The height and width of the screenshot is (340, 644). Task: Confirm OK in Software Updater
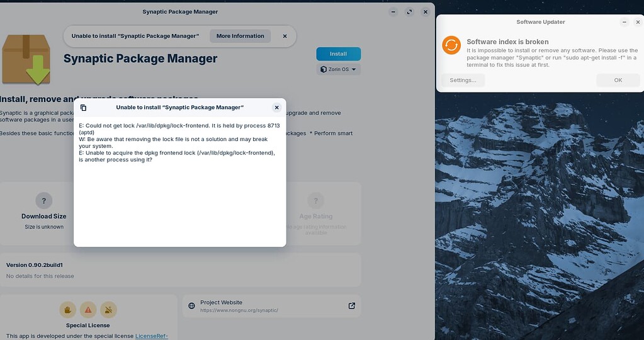pos(618,80)
